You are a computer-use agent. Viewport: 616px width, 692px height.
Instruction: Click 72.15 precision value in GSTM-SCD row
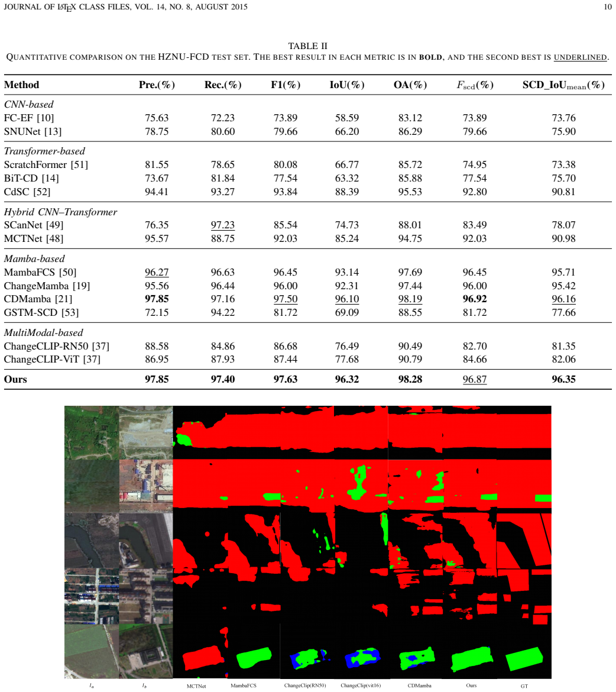[x=157, y=312]
